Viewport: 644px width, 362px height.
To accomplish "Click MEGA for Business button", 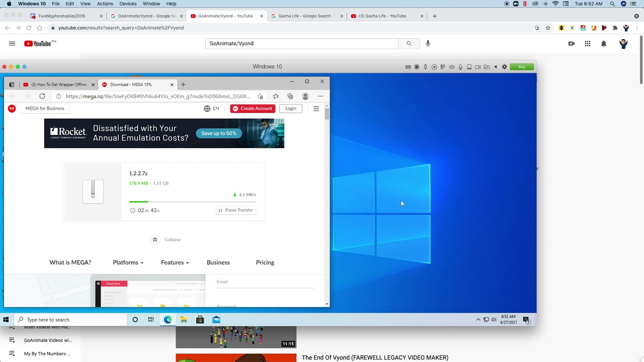I will [x=45, y=109].
